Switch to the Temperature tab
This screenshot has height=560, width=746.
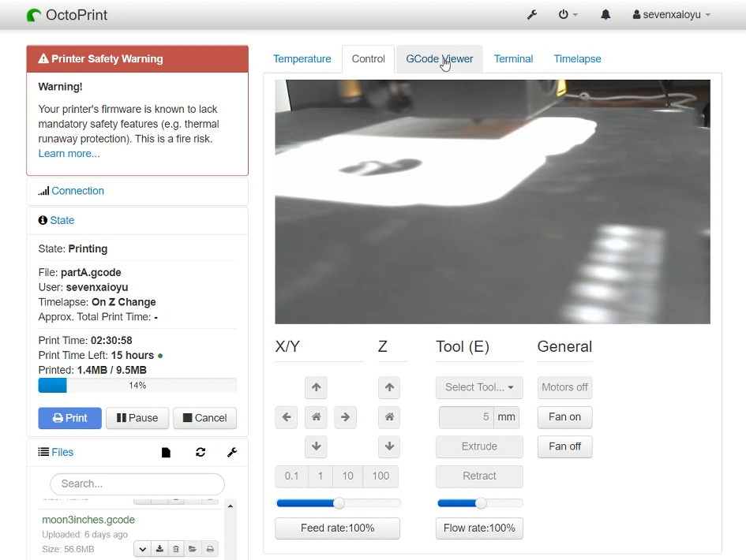302,59
